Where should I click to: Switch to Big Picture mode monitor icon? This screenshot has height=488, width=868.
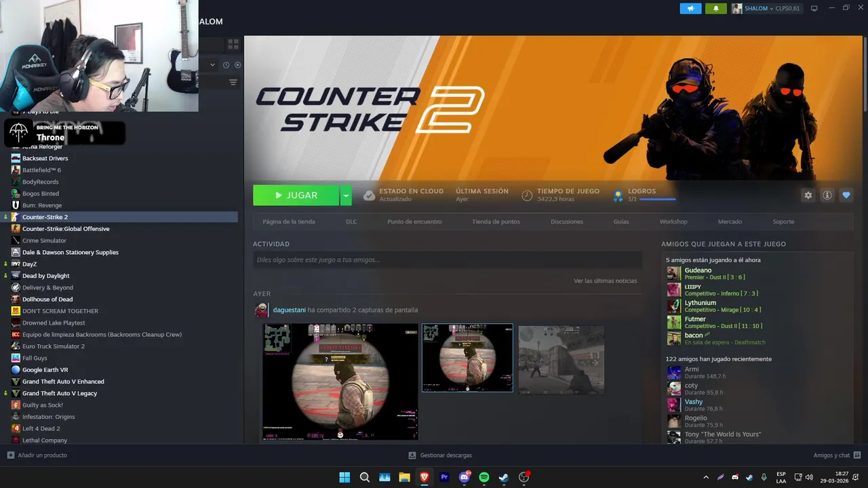click(x=814, y=8)
